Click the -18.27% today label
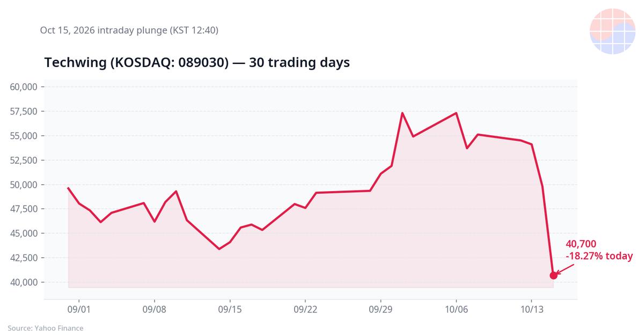 pyautogui.click(x=599, y=257)
